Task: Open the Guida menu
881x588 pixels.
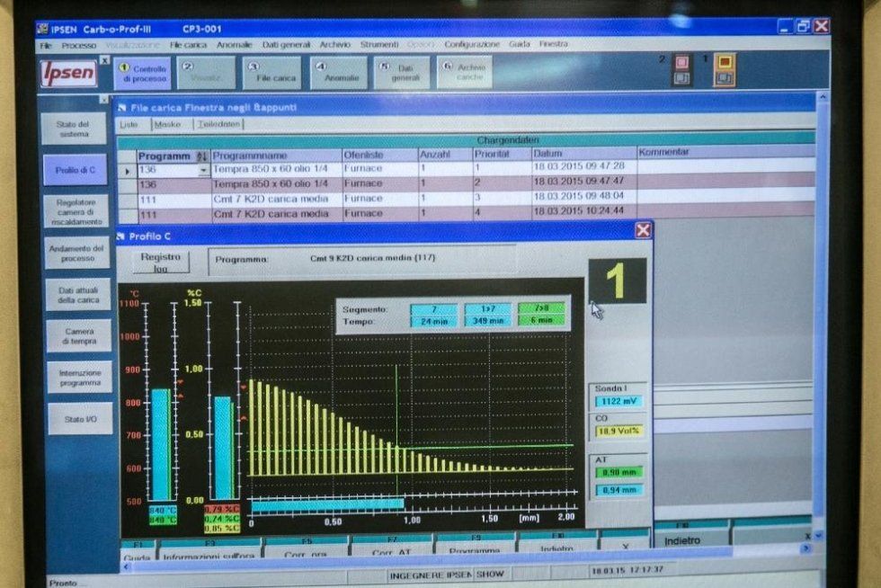Action: click(520, 44)
